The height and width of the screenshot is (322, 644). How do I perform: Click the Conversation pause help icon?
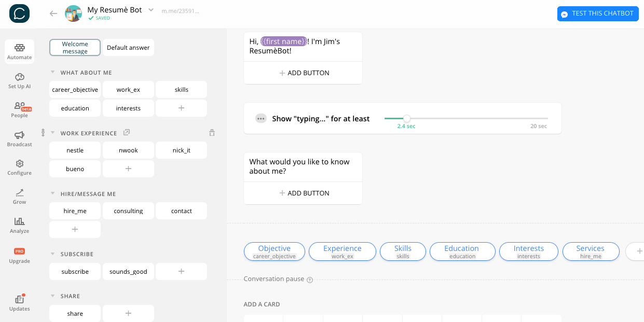[310, 280]
